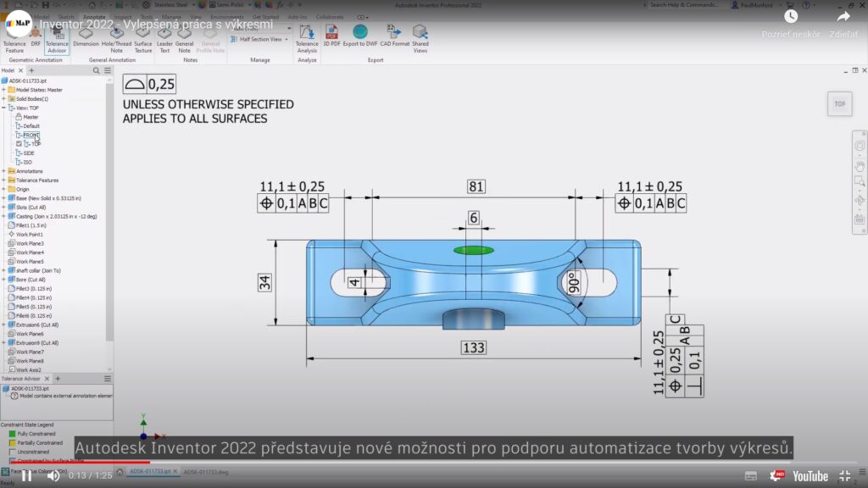Image resolution: width=868 pixels, height=488 pixels.
Task: Toggle the TOP design view checkbox
Action: 19,144
